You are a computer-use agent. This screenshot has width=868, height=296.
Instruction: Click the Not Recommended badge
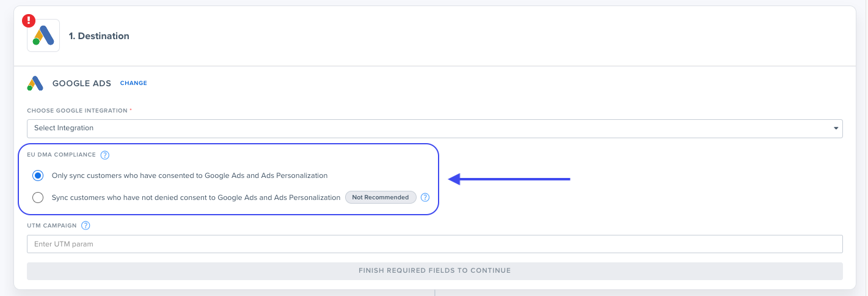point(381,198)
